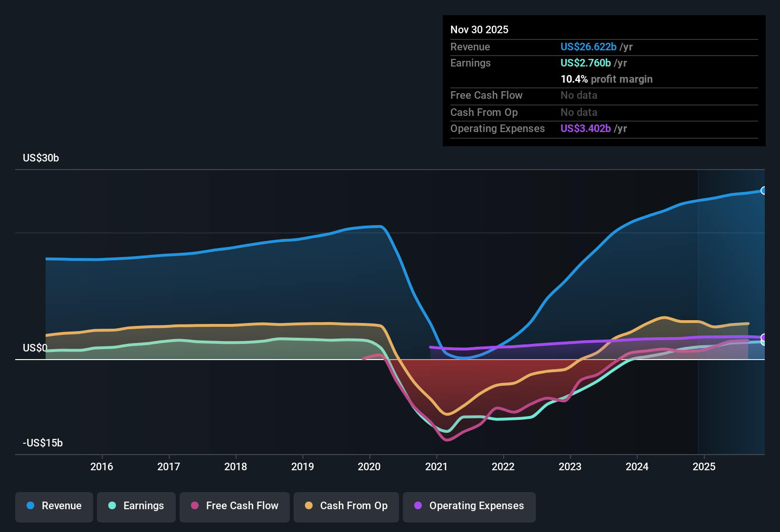Open the Nov 30 2025 tooltip panel
Screen dimensions: 780x532
pyautogui.click(x=603, y=80)
